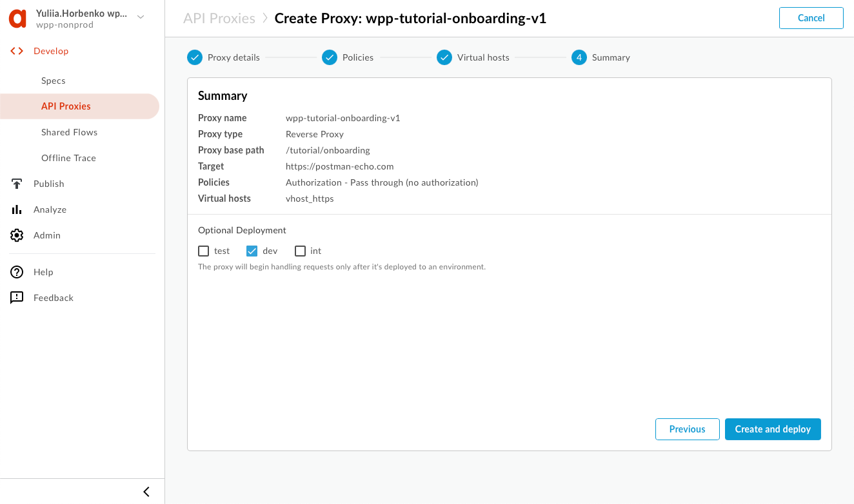
Task: Collapse the Develop menu section
Action: click(51, 51)
